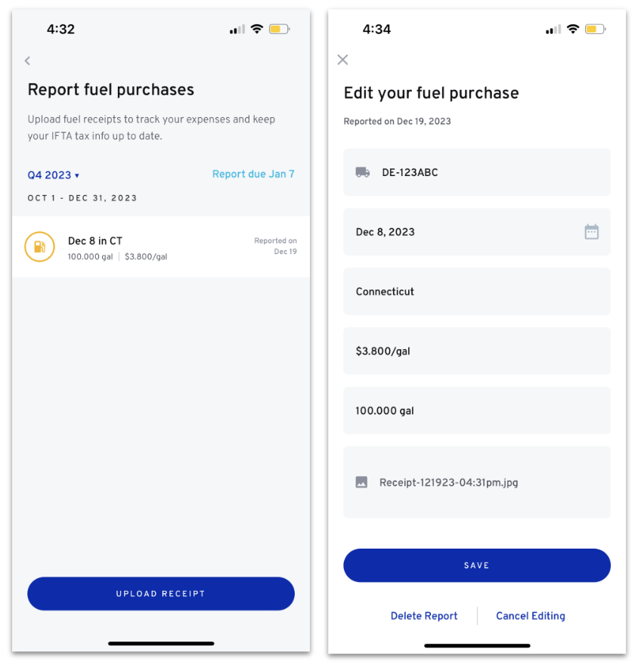Tap the Wi-Fi icon in left status bar

point(257,29)
